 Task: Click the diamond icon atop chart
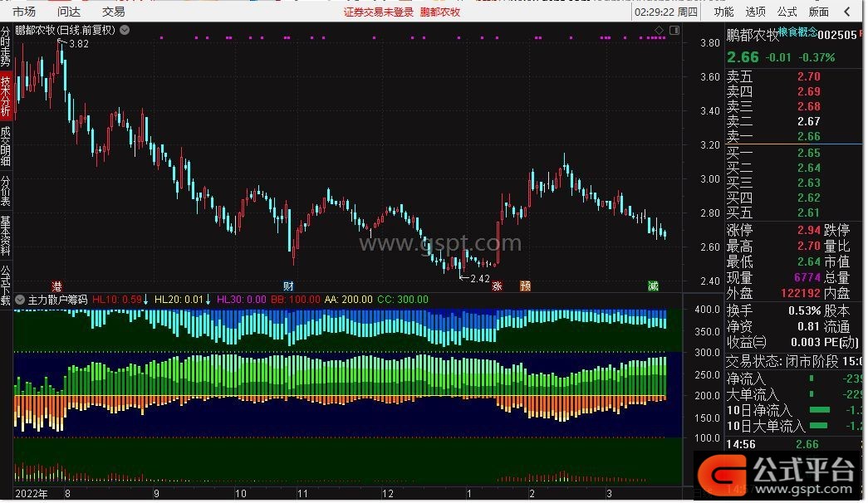[659, 30]
